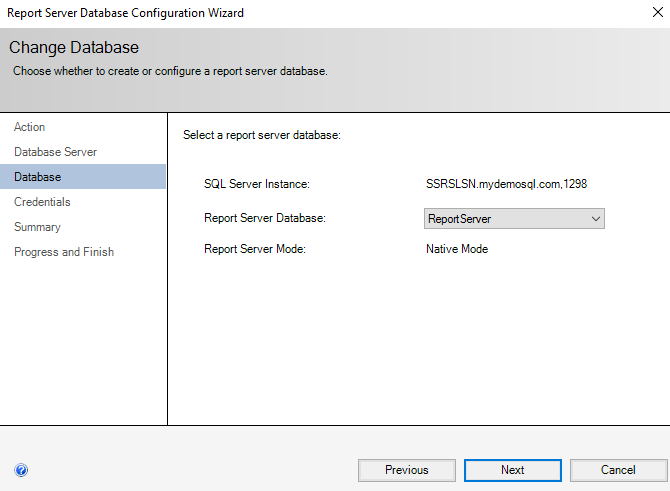
Task: Click the wizard window title text
Action: click(x=126, y=13)
